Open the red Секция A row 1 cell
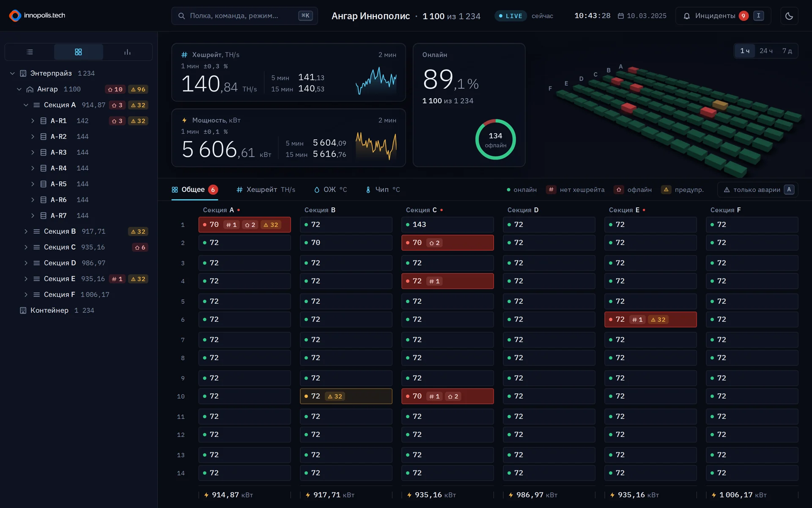 click(244, 225)
